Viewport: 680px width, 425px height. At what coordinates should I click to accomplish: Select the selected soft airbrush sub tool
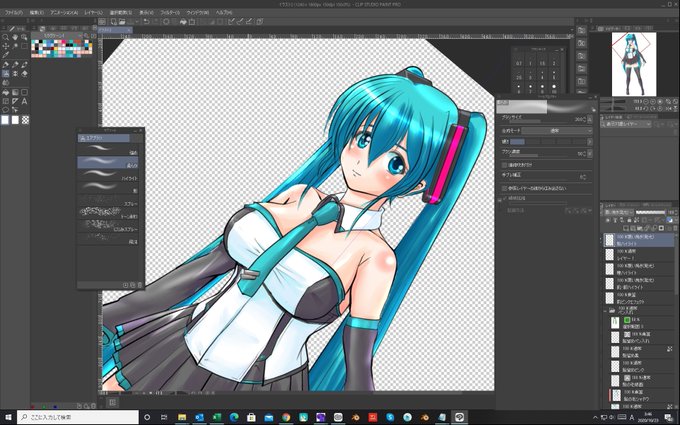(108, 162)
